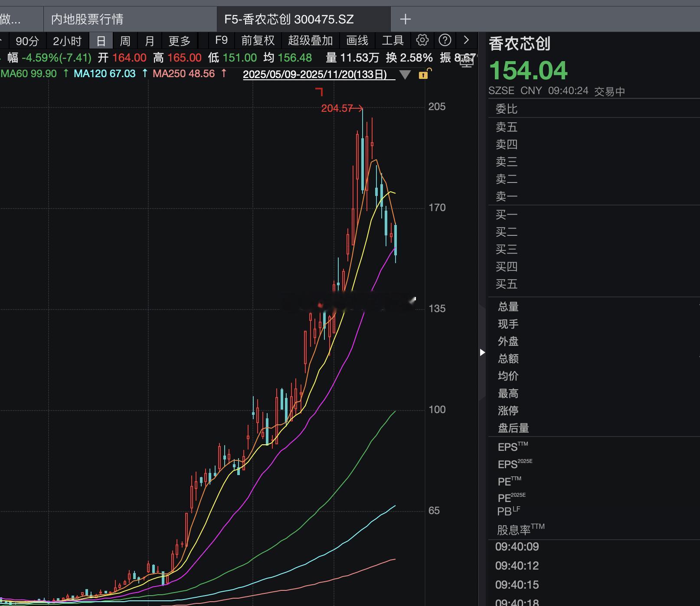Select the 卖二 order book row
Viewport: 700px width, 606px height.
point(594,179)
